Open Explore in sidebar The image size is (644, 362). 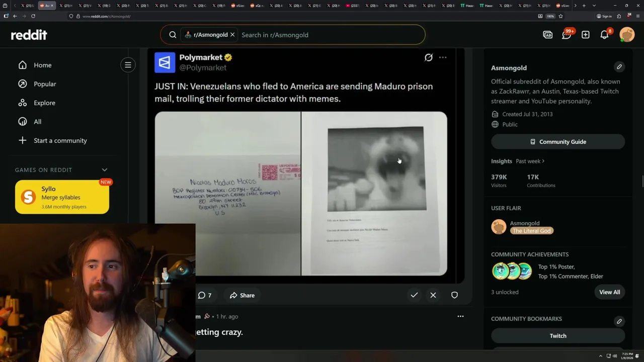tap(44, 103)
